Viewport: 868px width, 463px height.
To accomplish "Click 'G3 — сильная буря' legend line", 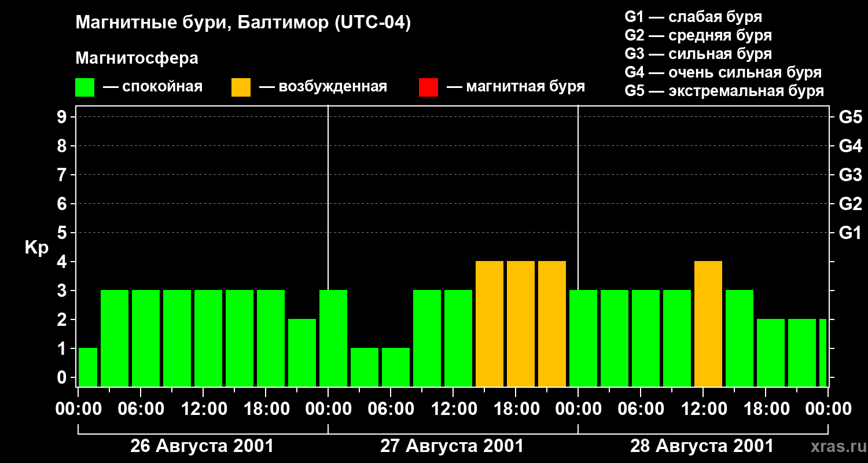I will [x=698, y=54].
